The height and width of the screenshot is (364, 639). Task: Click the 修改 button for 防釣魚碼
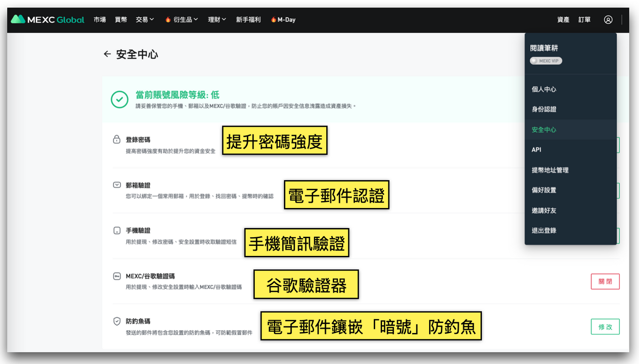click(x=605, y=327)
